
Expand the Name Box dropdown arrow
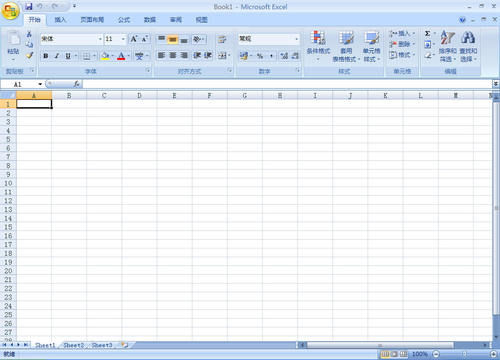40,84
